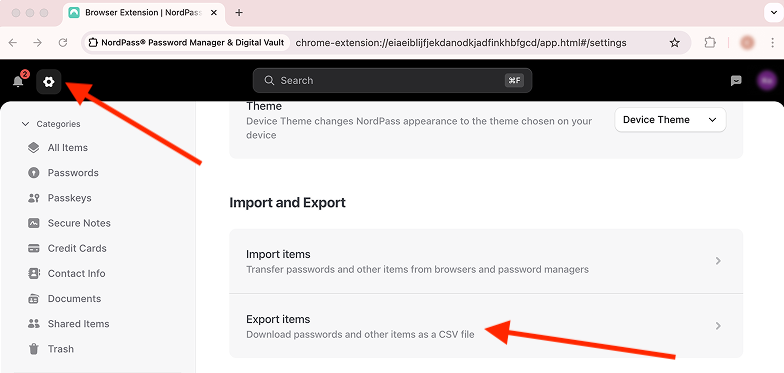The image size is (784, 373).
Task: Bookmark this page with the star
Action: point(674,42)
